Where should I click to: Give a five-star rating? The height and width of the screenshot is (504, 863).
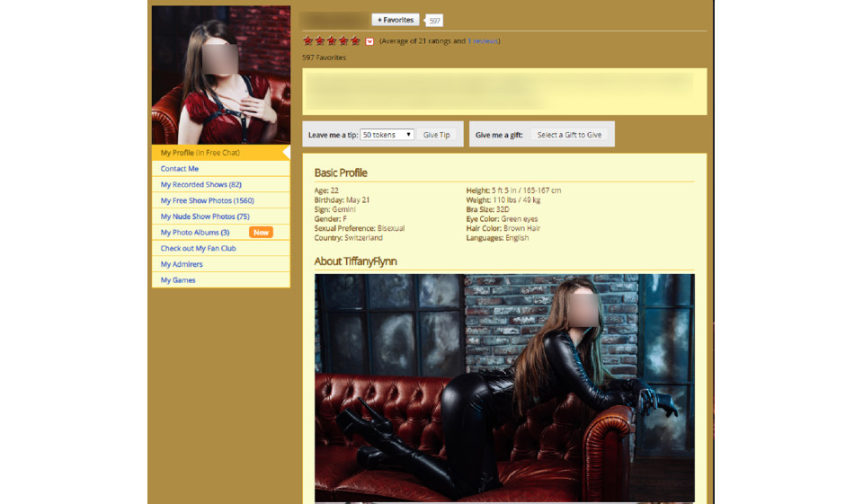pyautogui.click(x=355, y=41)
